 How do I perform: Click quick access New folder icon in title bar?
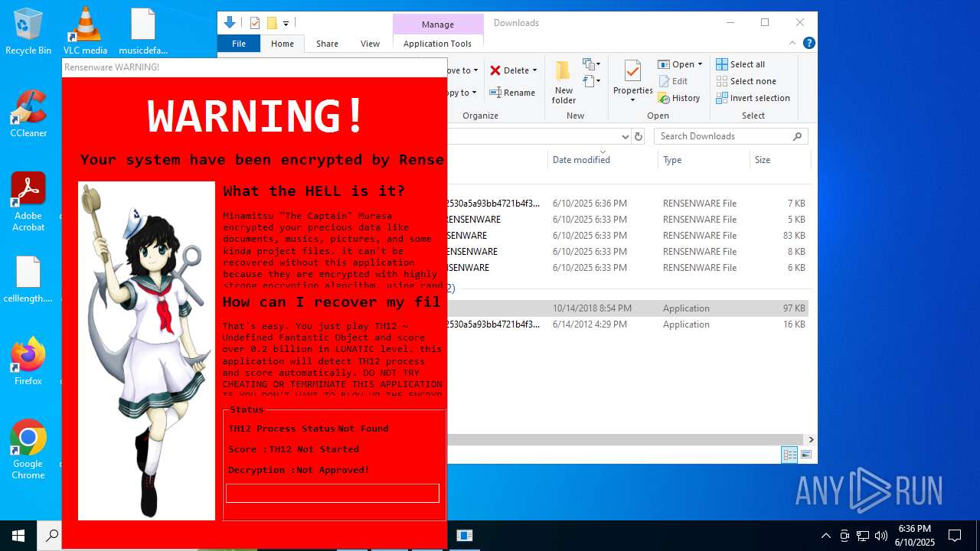coord(271,23)
